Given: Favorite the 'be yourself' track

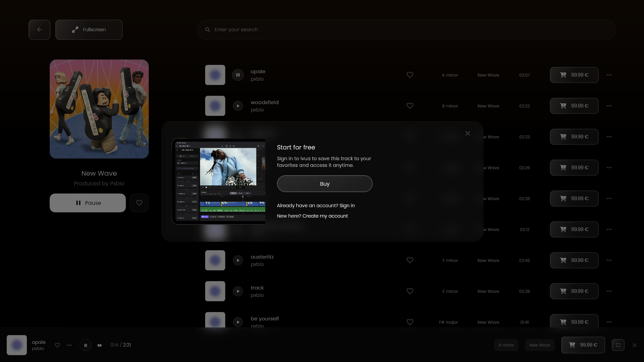Looking at the screenshot, I should [x=410, y=322].
